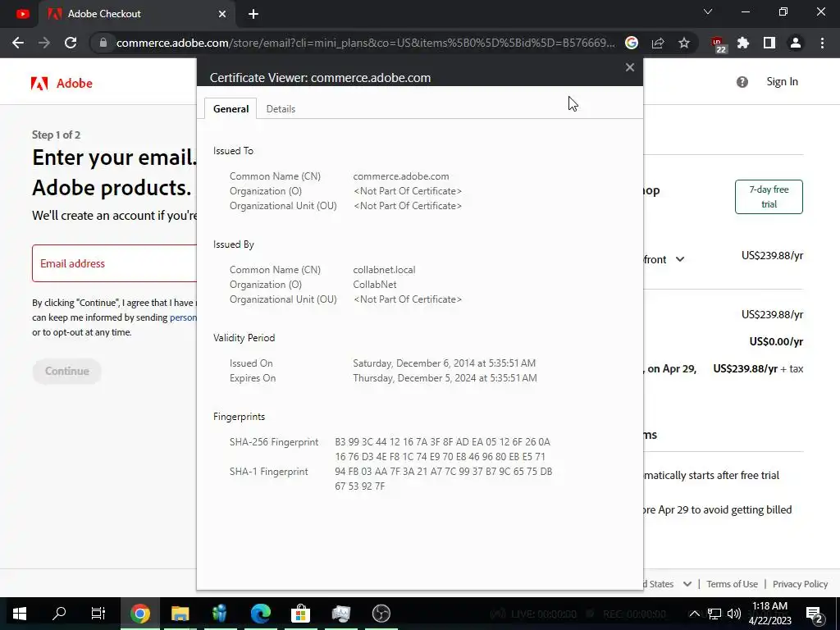Toggle the browser side panel icon
This screenshot has height=630, width=840.
769,43
